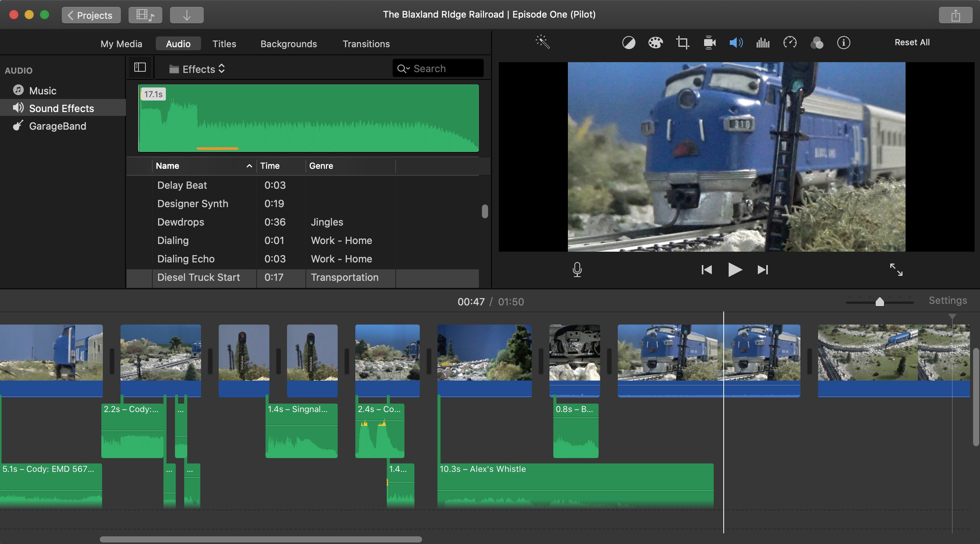Image resolution: width=980 pixels, height=544 pixels.
Task: Open color correction palette icon
Action: coord(655,43)
